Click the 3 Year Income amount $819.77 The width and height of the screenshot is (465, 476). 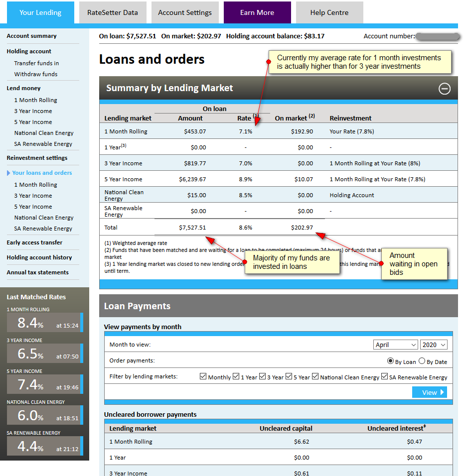(195, 163)
